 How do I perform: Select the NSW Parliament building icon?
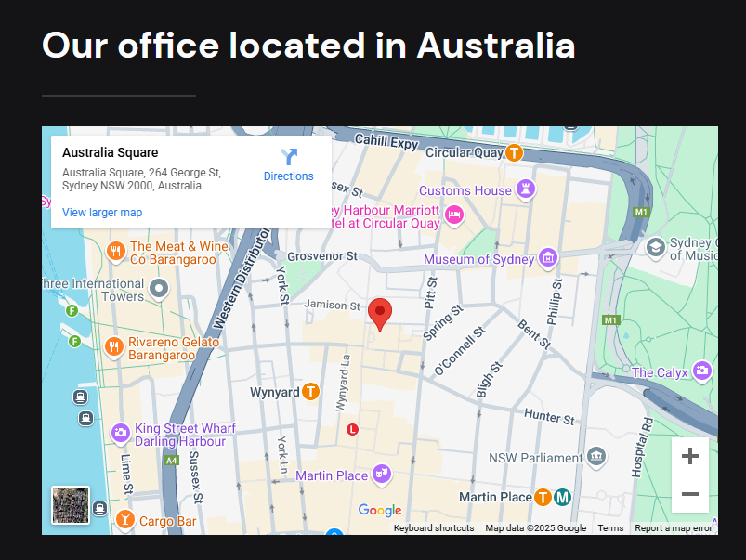596,457
